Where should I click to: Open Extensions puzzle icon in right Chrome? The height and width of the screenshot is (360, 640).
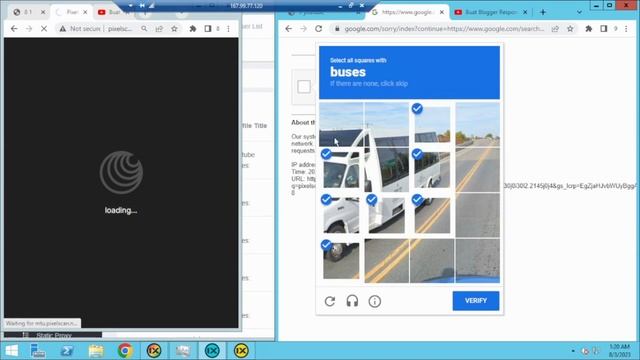point(589,29)
